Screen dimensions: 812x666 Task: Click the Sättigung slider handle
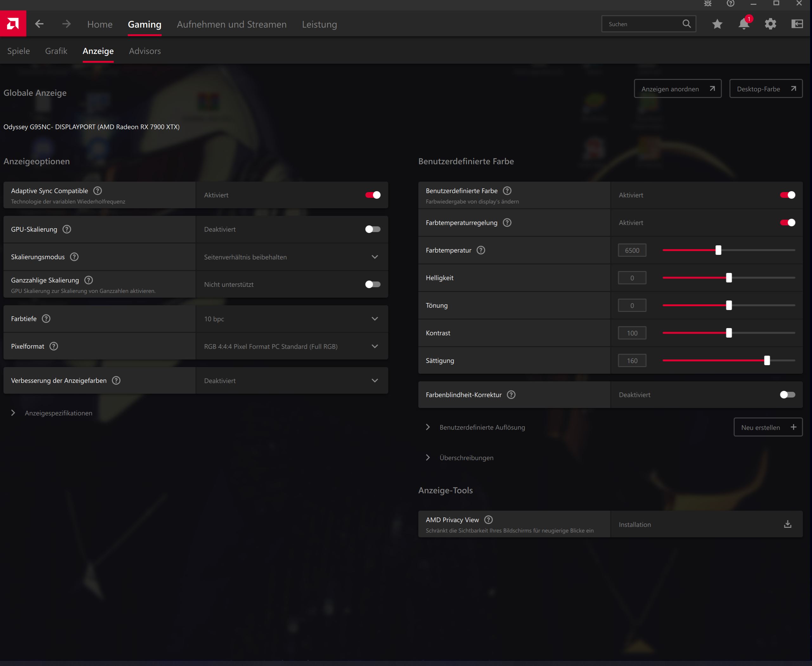767,360
